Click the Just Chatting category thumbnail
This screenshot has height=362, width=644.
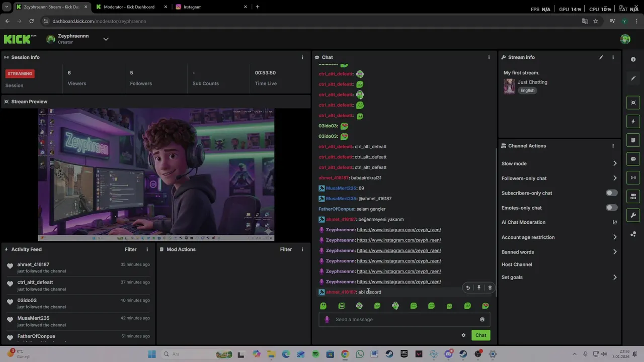(509, 86)
